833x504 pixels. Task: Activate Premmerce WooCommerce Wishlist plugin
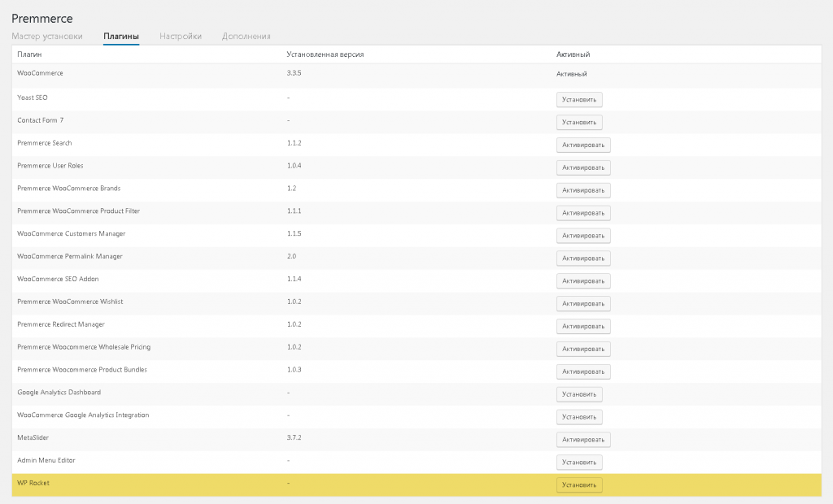pos(583,303)
